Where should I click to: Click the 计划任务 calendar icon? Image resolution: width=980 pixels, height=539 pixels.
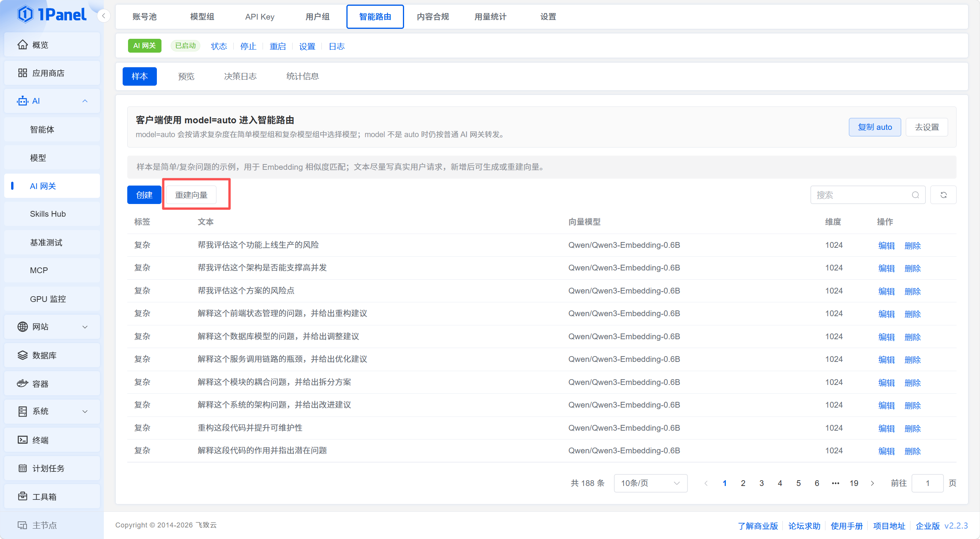click(x=23, y=468)
